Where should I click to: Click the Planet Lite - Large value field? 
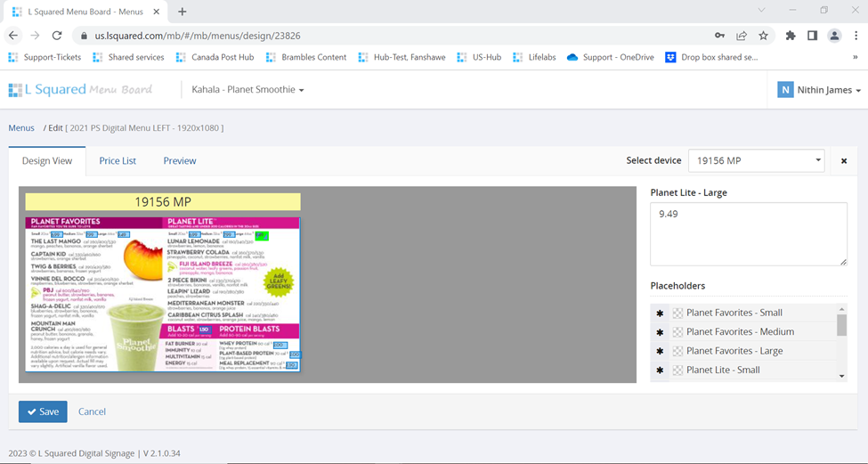coord(749,233)
